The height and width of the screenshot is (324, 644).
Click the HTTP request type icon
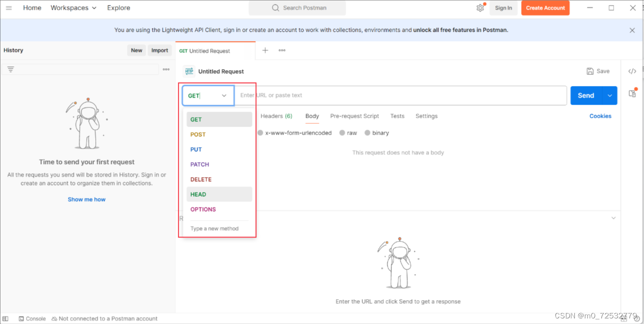(189, 71)
